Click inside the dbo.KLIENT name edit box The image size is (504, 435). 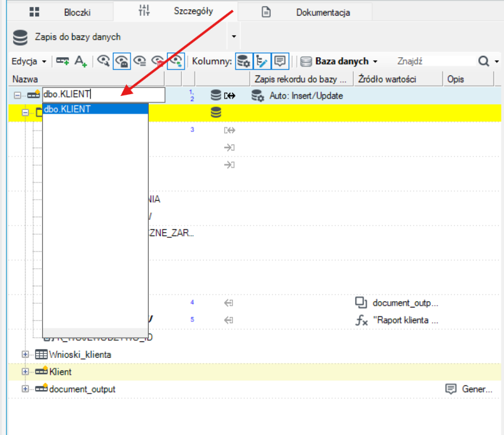point(104,95)
